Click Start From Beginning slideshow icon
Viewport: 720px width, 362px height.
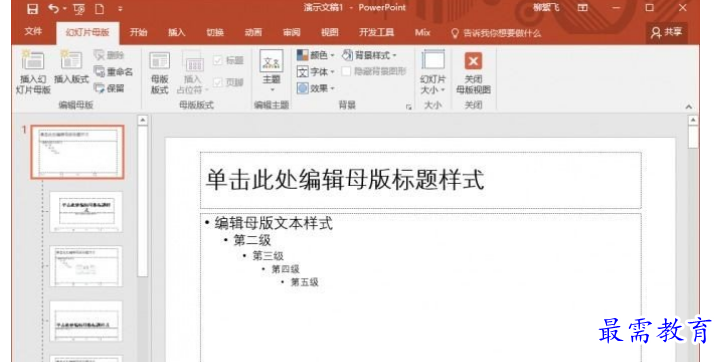79,9
